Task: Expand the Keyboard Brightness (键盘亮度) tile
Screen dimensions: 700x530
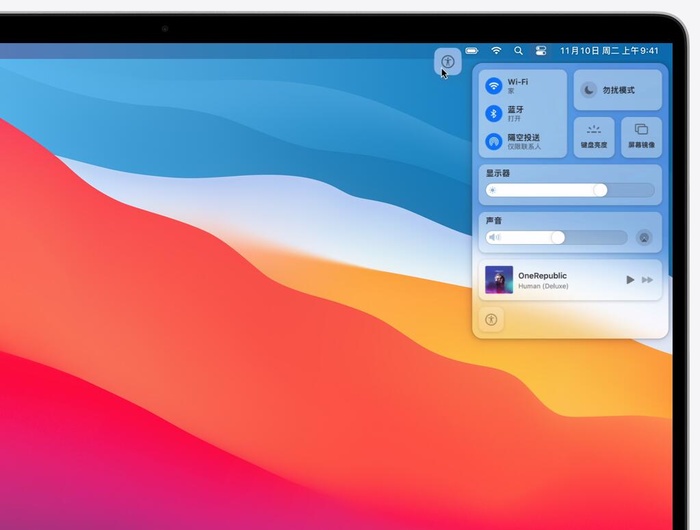Action: tap(594, 137)
